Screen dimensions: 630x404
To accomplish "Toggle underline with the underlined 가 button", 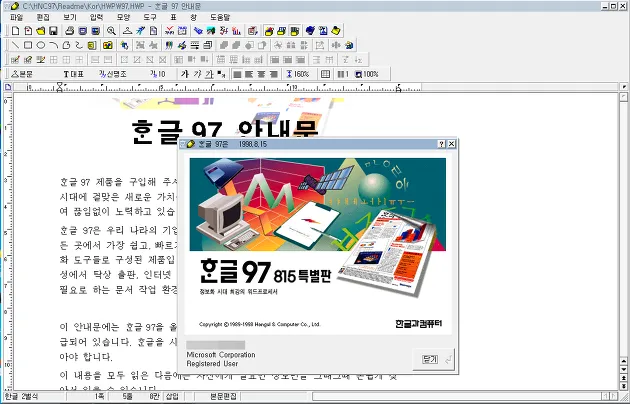I will (x=209, y=74).
